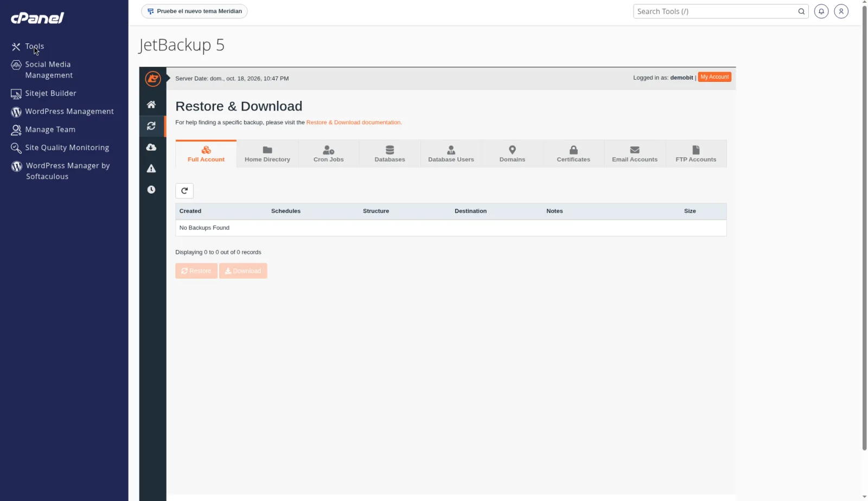Click the Restore button
868x501 pixels.
(196, 271)
